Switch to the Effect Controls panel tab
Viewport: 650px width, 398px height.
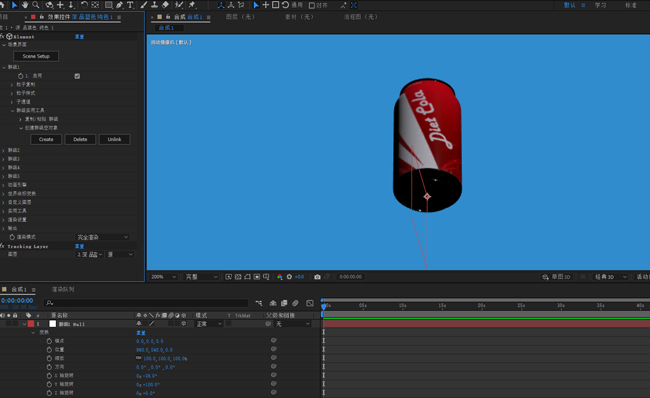80,17
